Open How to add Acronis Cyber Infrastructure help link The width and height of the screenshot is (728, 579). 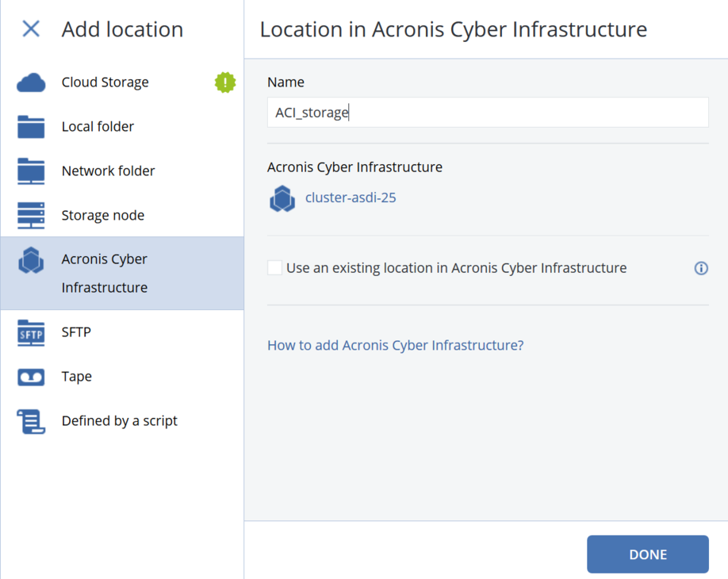click(396, 346)
